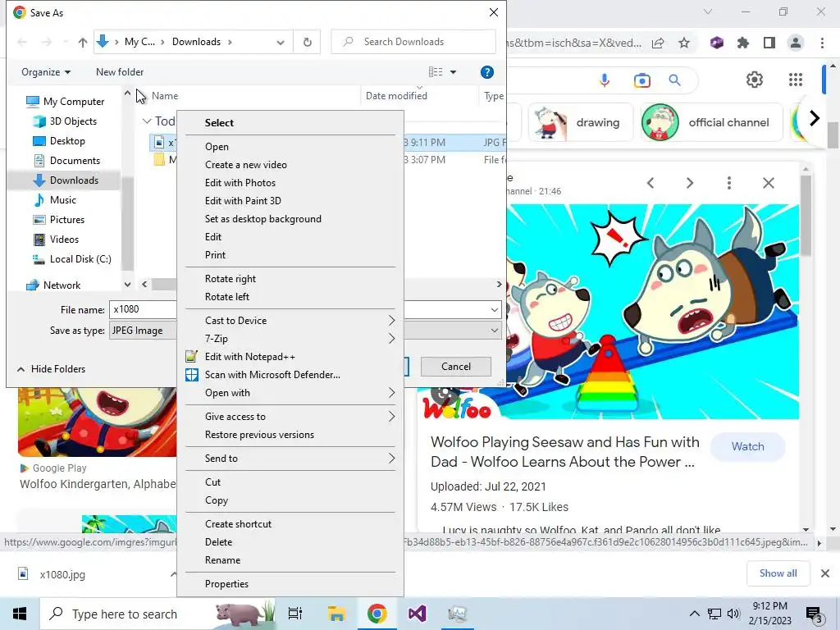Open the address bar history dropdown

(281, 43)
